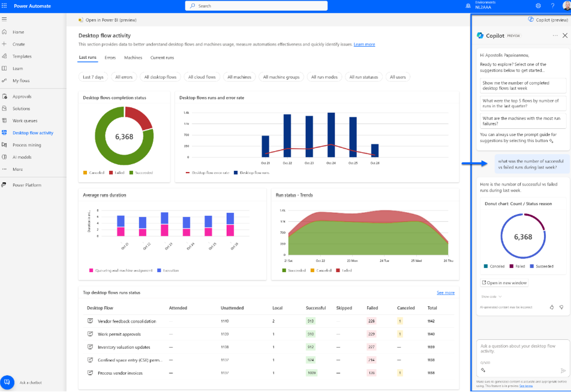Collapse the left navigation hamburger menu

[5, 19]
